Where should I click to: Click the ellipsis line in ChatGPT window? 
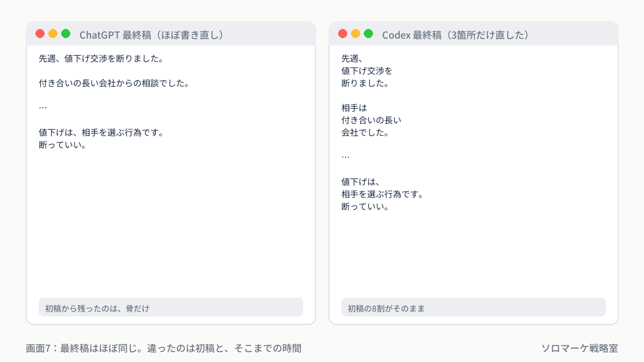[x=43, y=107]
